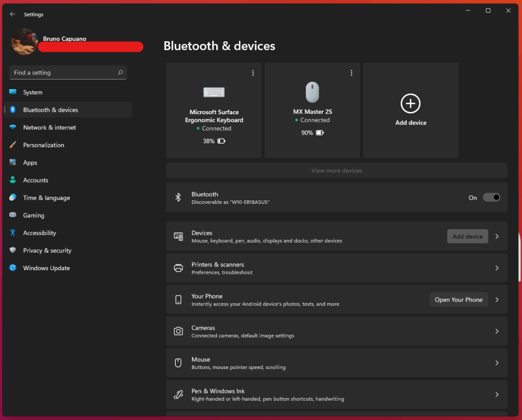Click the Open Your Phone button
Viewport: 522px width, 420px height.
(x=458, y=300)
